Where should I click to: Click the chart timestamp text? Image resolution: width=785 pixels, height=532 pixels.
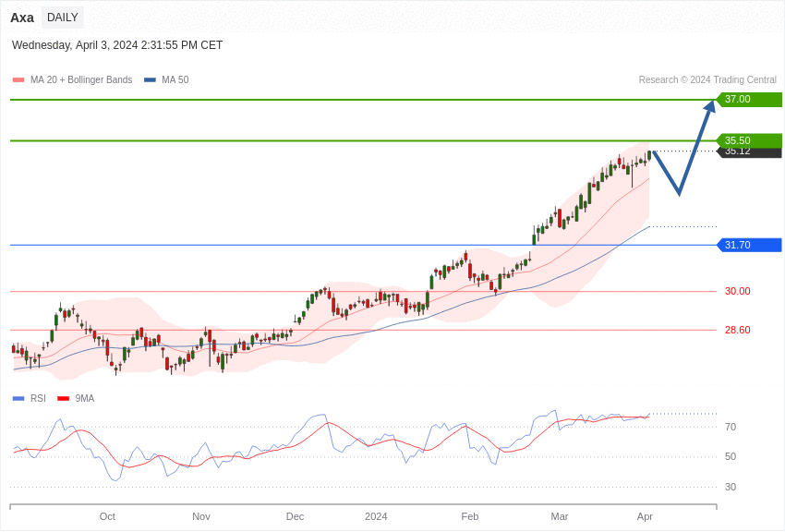[x=117, y=45]
